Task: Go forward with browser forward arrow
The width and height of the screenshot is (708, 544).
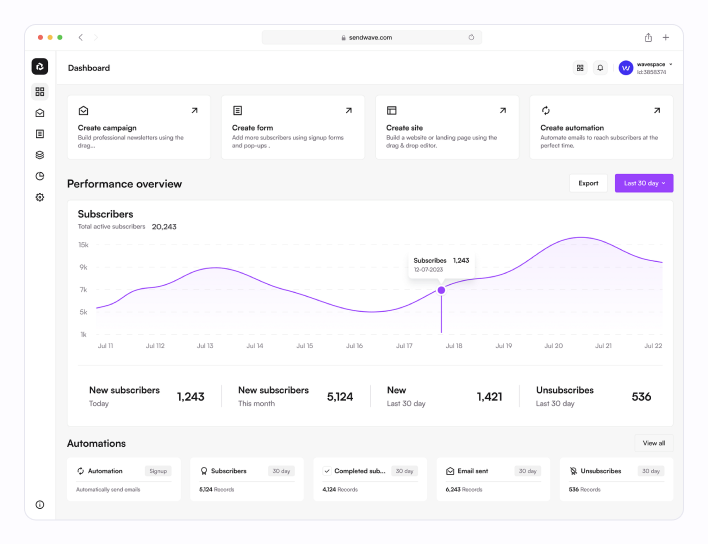Action: click(96, 37)
